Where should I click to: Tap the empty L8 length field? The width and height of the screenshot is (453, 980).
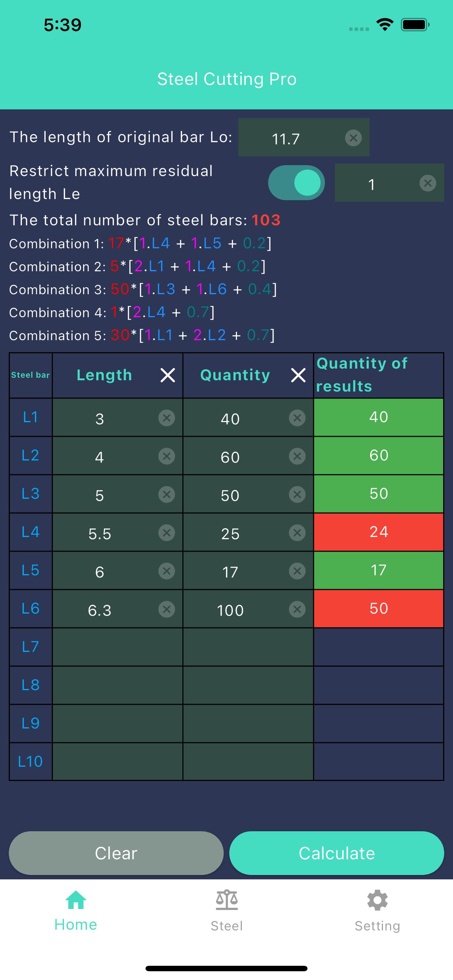click(x=118, y=685)
